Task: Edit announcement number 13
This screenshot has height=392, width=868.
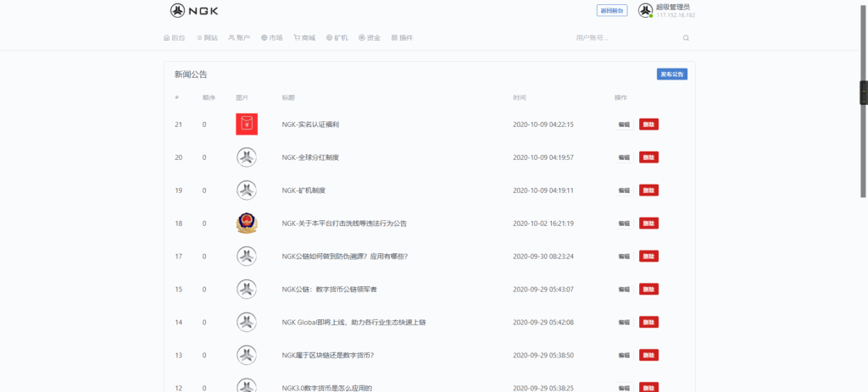Action: [624, 355]
